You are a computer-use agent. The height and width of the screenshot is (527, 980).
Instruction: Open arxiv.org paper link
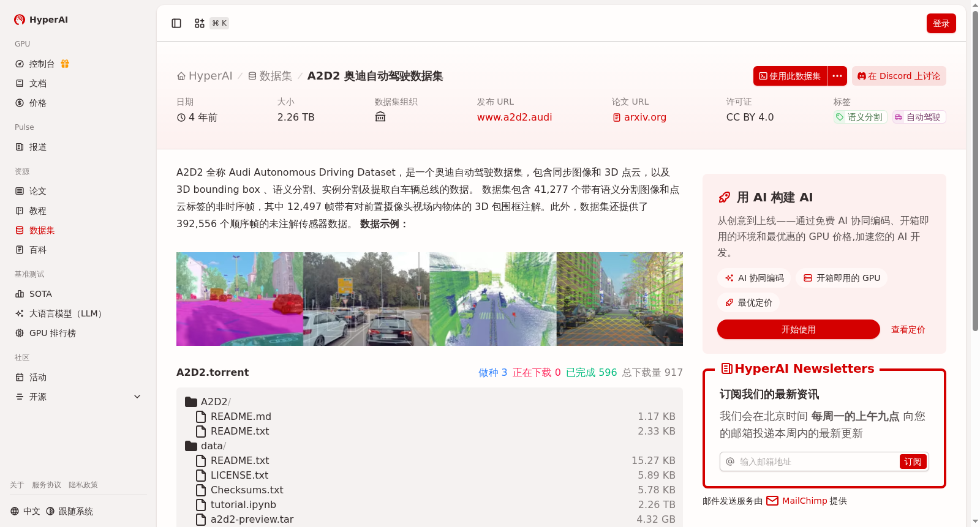(x=639, y=117)
